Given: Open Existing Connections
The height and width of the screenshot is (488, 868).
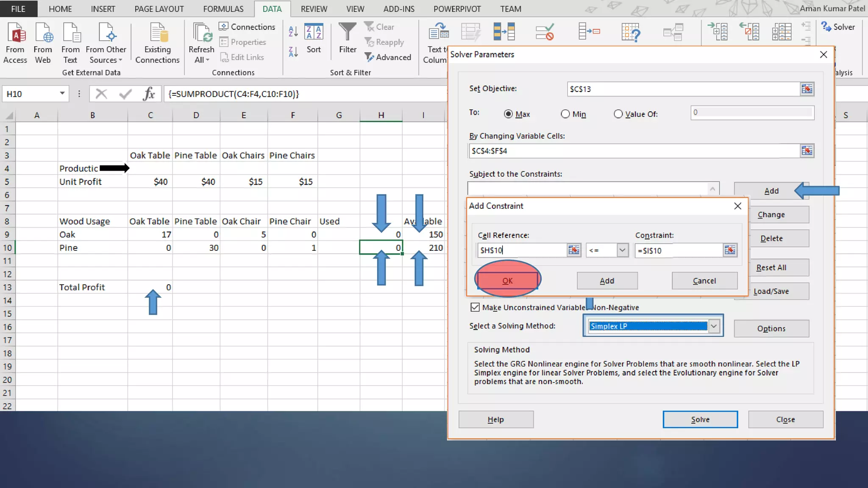Looking at the screenshot, I should [x=157, y=42].
